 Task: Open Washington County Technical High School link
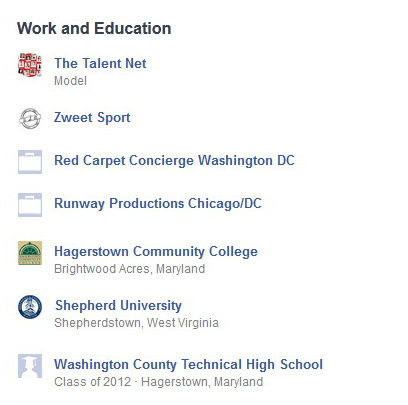(x=189, y=364)
